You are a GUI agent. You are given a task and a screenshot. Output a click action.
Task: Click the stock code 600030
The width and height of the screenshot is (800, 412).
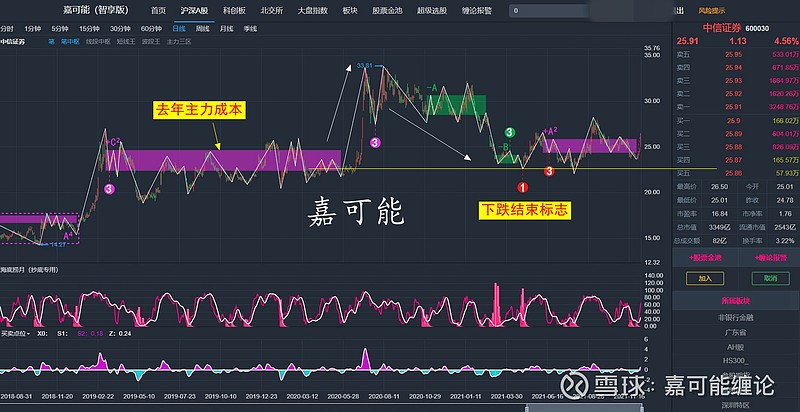[758, 29]
